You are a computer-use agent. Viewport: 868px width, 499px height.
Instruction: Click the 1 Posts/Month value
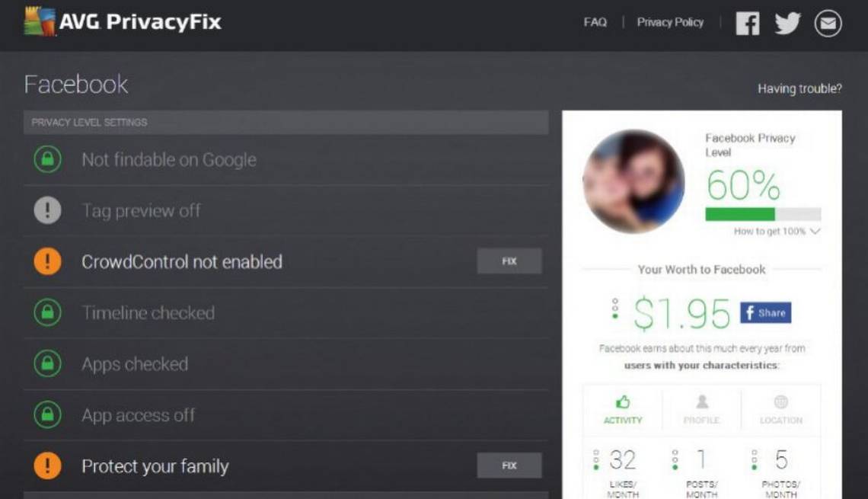[x=701, y=459]
